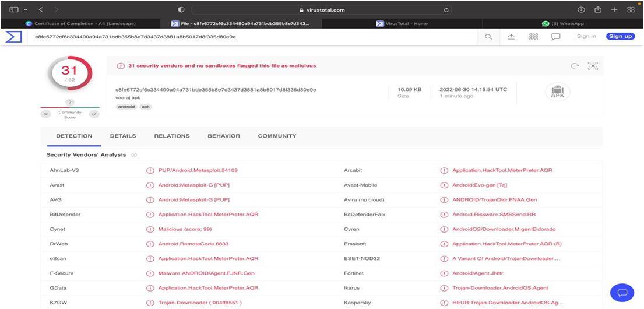Expand the sidebar dropdown chevron
The height and width of the screenshot is (309, 644).
click(26, 9)
